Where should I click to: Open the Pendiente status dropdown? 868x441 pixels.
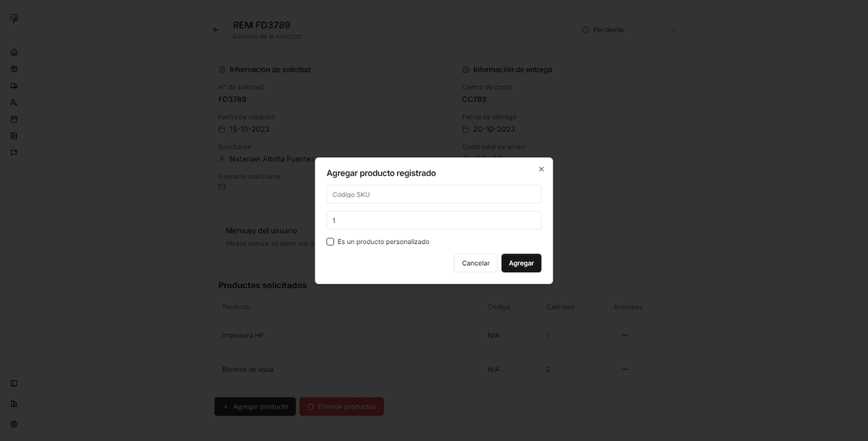tap(629, 30)
